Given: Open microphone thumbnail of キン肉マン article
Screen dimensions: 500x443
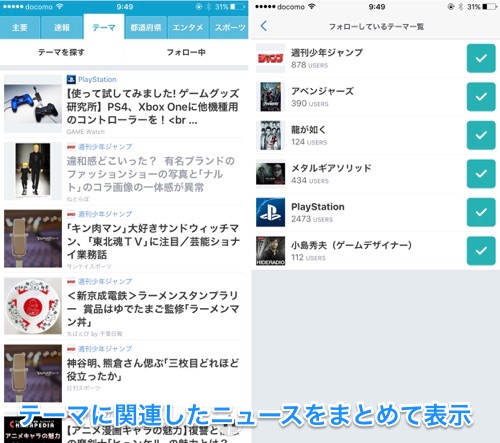Looking at the screenshot, I should (x=33, y=238).
